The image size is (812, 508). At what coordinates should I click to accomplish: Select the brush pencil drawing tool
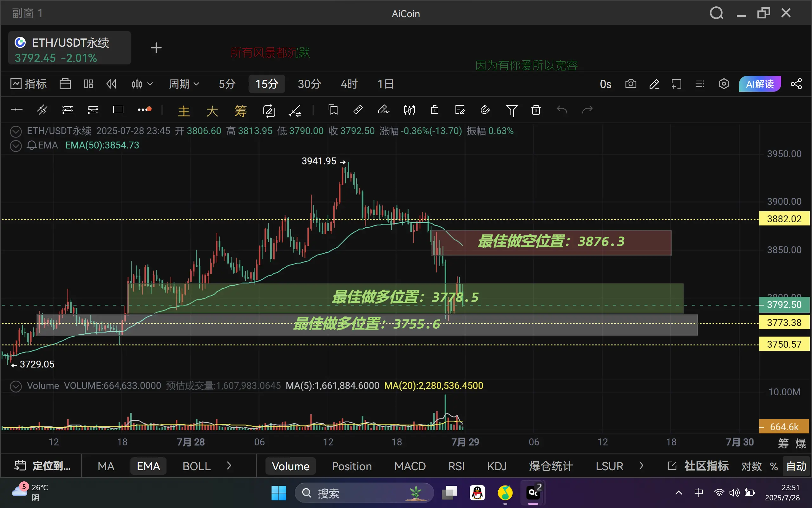383,110
